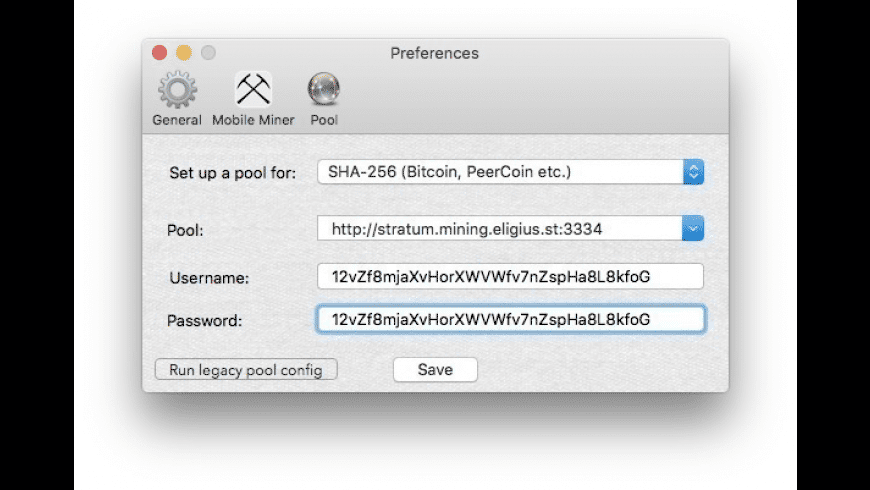Click the Mobile Miner tab label
870x490 pixels.
tap(253, 120)
